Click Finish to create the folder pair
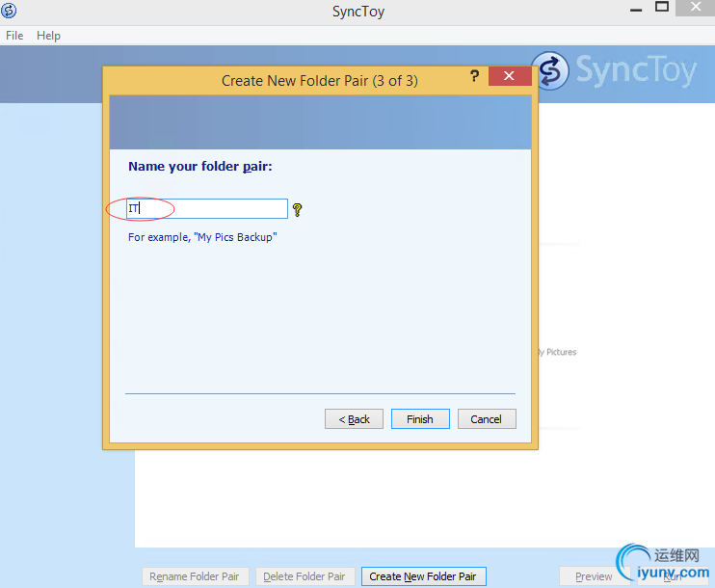 tap(420, 418)
